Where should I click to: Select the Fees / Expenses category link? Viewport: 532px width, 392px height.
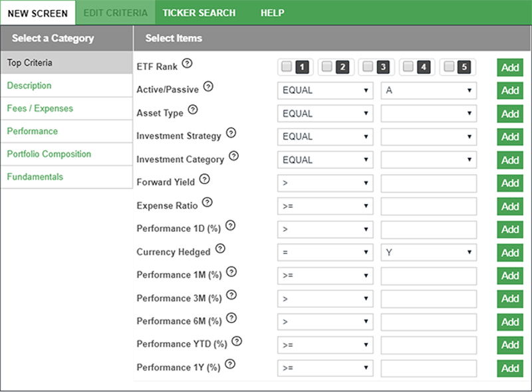click(40, 108)
